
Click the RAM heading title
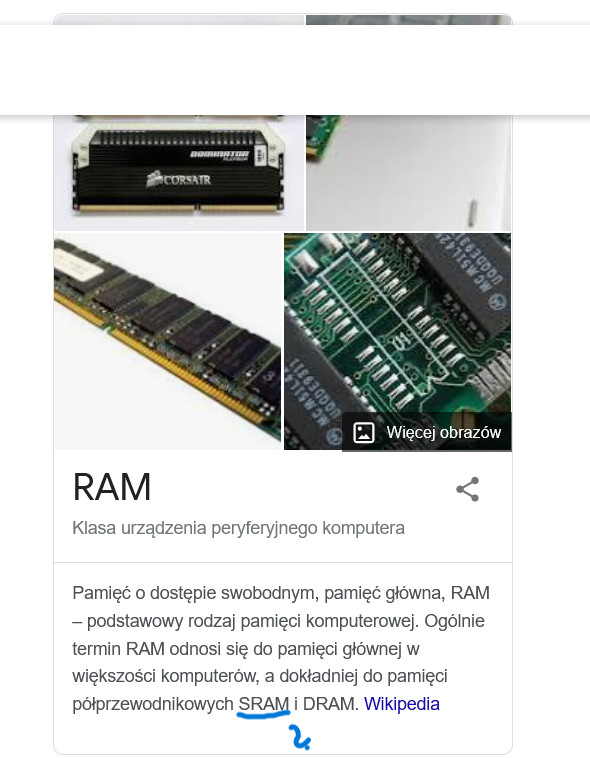[112, 487]
